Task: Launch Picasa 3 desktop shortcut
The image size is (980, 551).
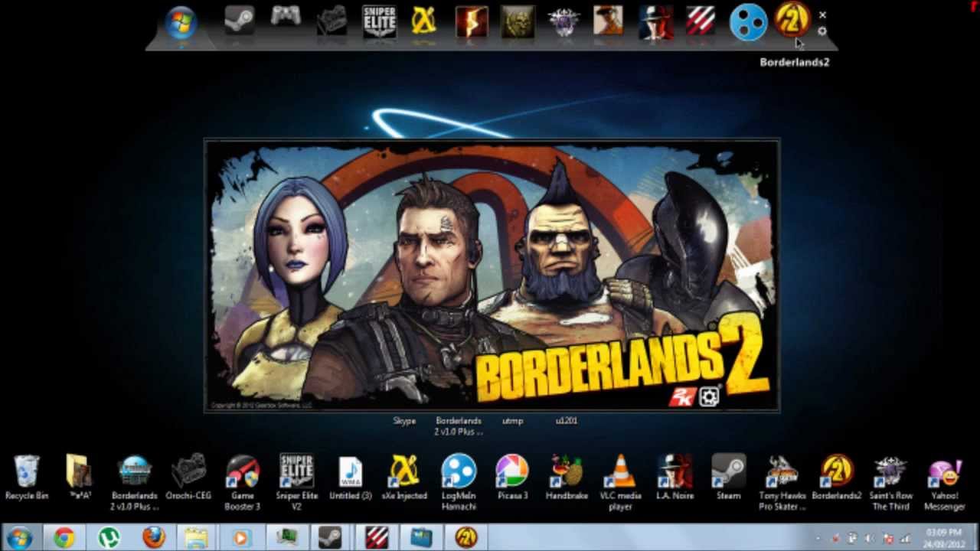Action: click(x=512, y=478)
